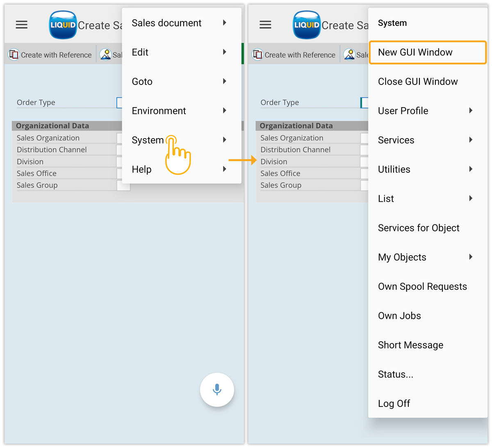Viewport: 492px width, 448px height.
Task: Open Own Jobs
Action: tap(428, 315)
